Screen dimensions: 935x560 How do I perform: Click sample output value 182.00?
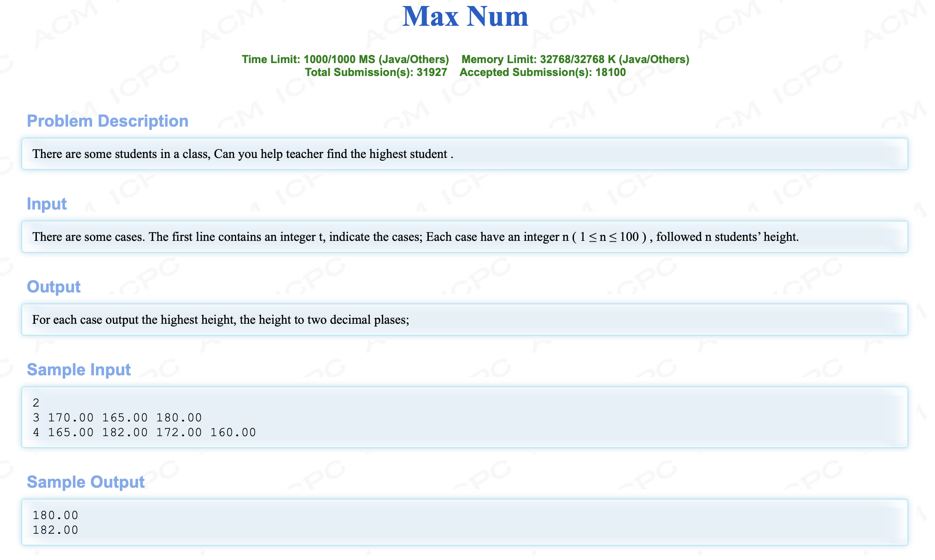[x=55, y=530]
